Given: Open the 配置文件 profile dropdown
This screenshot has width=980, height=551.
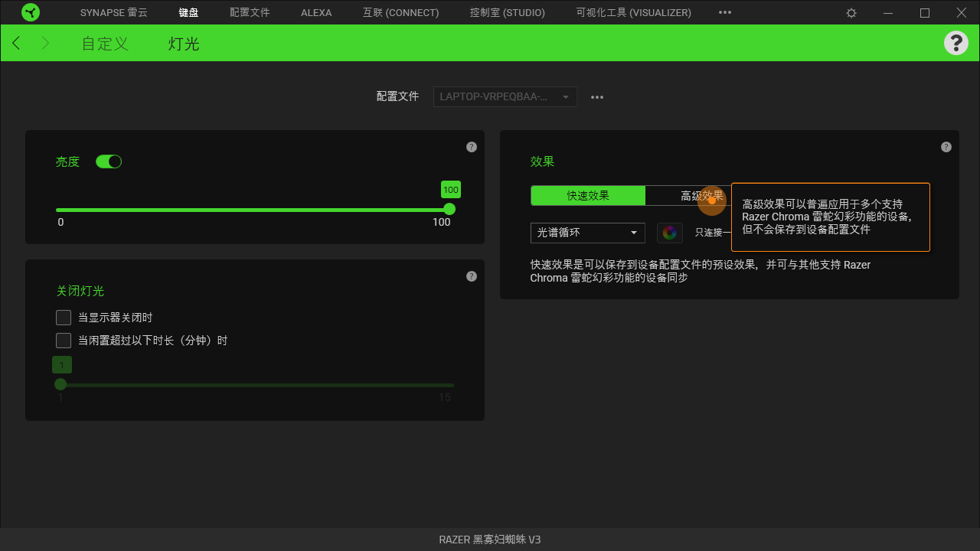Looking at the screenshot, I should 505,97.
